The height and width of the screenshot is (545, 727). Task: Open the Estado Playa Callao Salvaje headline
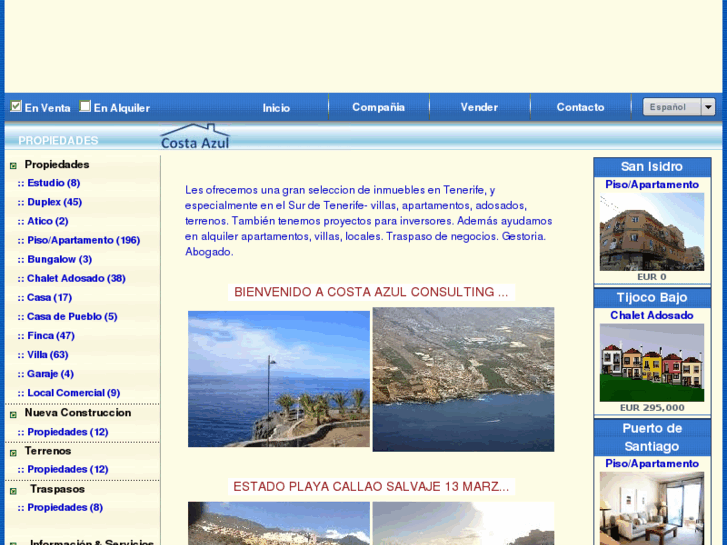371,487
